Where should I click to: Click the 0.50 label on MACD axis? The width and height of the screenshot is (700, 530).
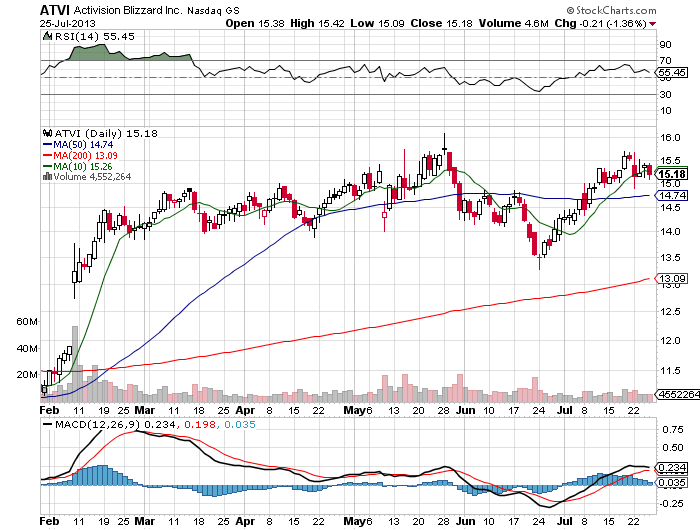point(672,447)
